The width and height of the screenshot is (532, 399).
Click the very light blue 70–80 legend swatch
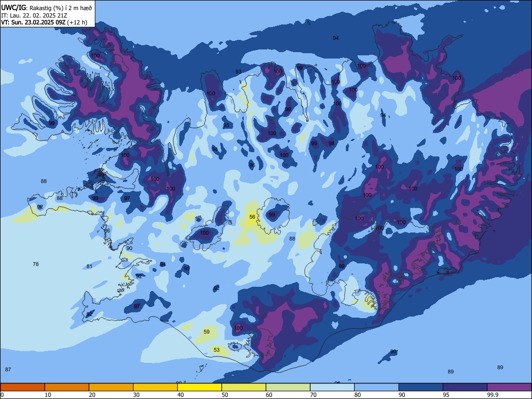pyautogui.click(x=332, y=387)
